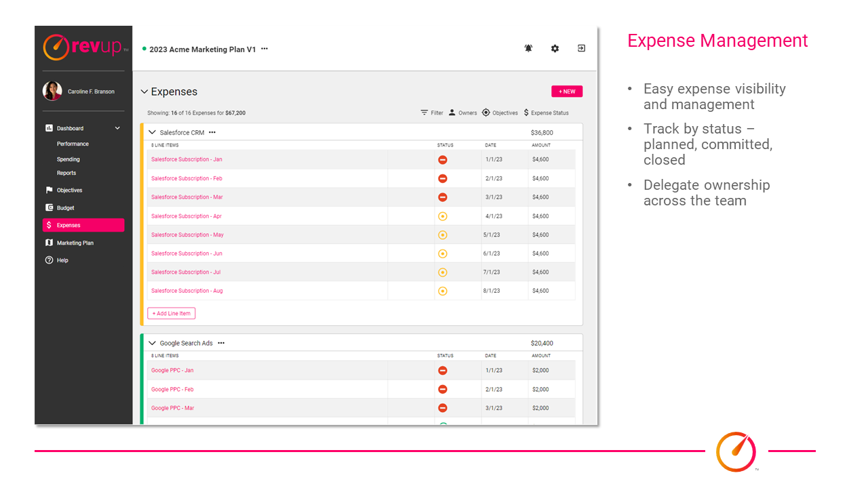Click status icon for Salesforce Subscription - Jun

tap(443, 253)
